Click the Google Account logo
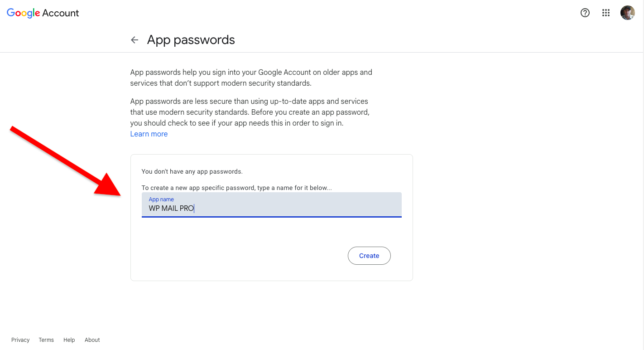This screenshot has width=644, height=350. [43, 13]
